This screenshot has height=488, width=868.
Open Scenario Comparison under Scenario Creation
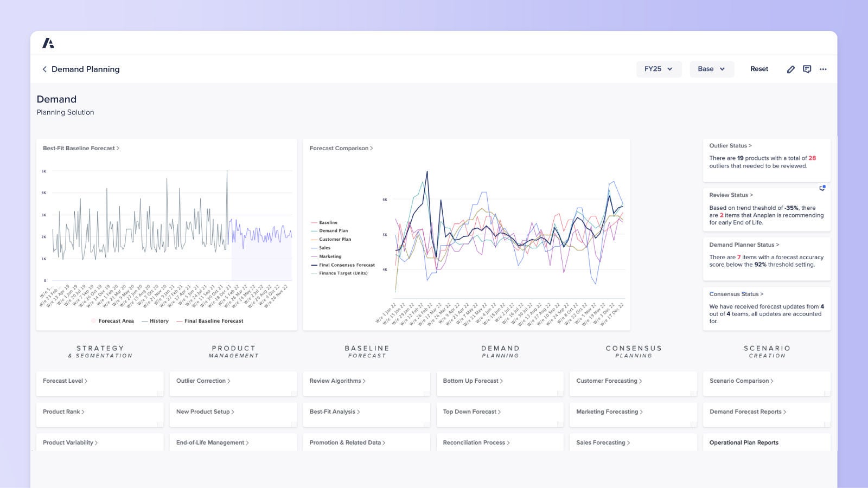741,381
